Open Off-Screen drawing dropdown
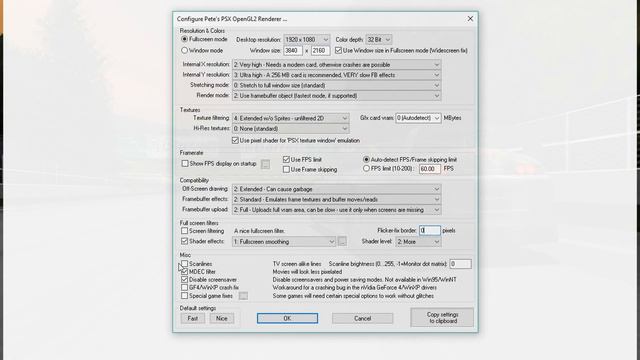 [337, 189]
